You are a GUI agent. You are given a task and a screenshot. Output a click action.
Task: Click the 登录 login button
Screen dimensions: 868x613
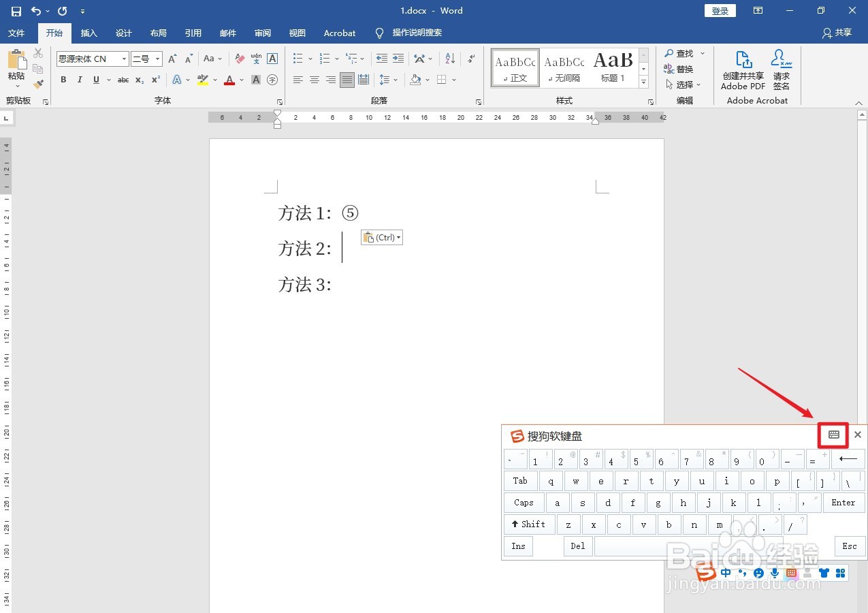(x=720, y=11)
